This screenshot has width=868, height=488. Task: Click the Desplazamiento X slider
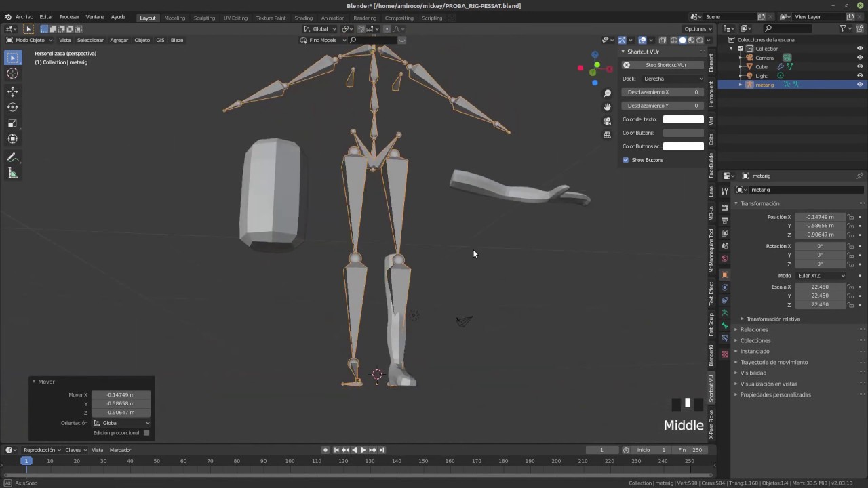coord(663,92)
